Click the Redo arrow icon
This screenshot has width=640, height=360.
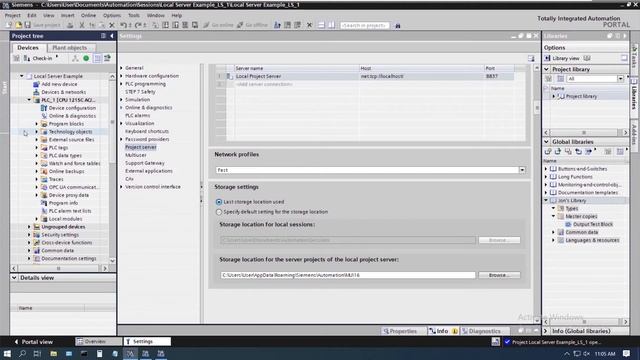click(138, 25)
